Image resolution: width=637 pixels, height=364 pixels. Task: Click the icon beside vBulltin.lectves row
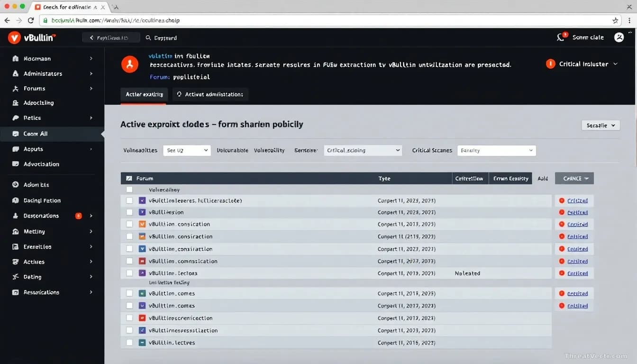coord(142,343)
